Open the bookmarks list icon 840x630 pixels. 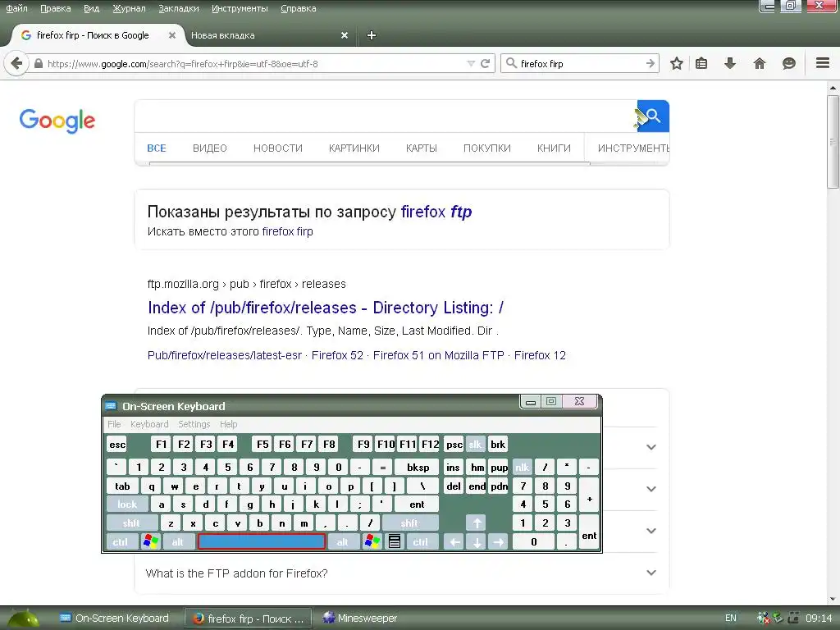click(x=701, y=64)
